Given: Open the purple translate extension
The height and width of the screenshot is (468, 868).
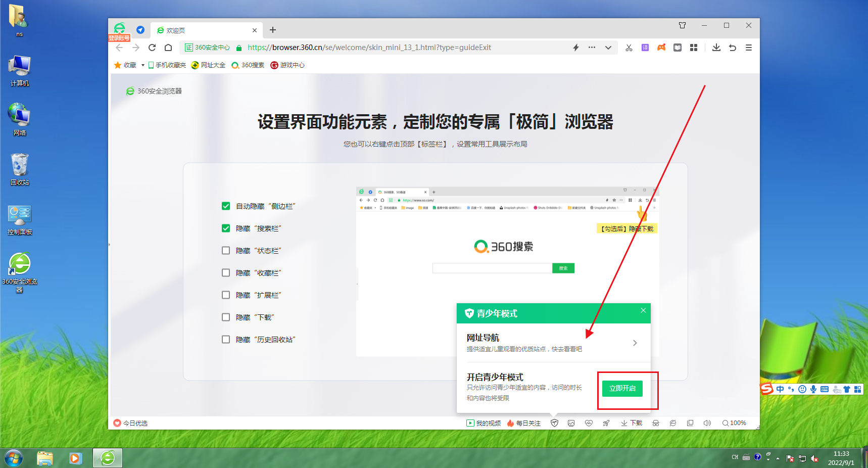Looking at the screenshot, I should pos(645,48).
